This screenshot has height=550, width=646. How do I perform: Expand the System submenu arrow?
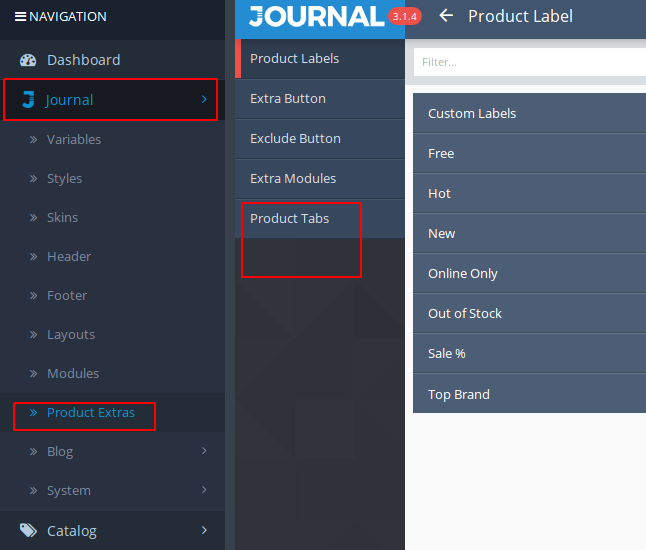pos(204,489)
